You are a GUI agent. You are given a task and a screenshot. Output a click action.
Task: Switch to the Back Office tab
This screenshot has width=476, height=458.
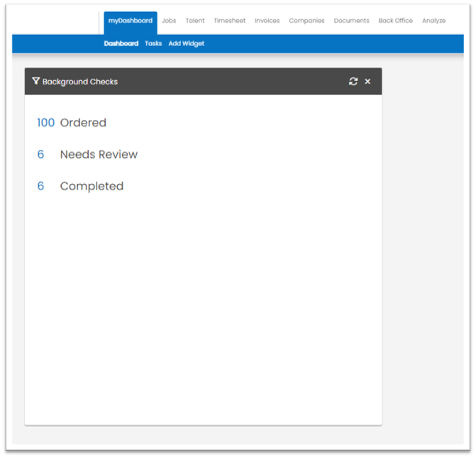pyautogui.click(x=395, y=21)
